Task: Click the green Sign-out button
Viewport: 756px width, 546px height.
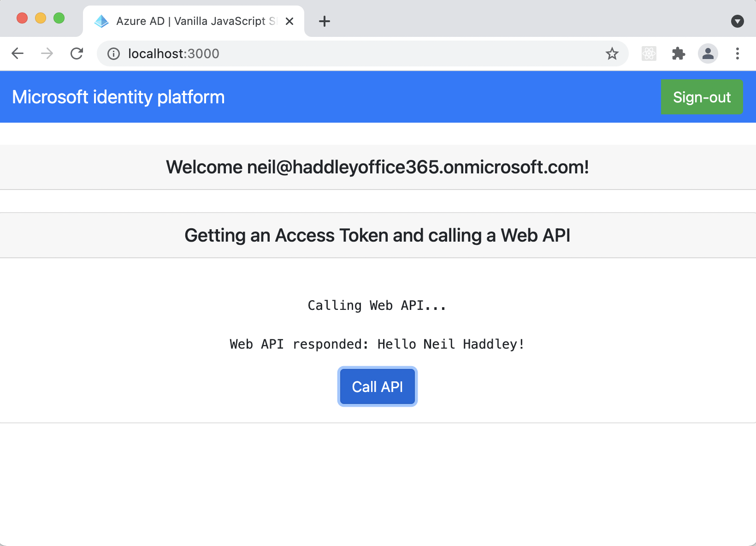Action: tap(701, 97)
